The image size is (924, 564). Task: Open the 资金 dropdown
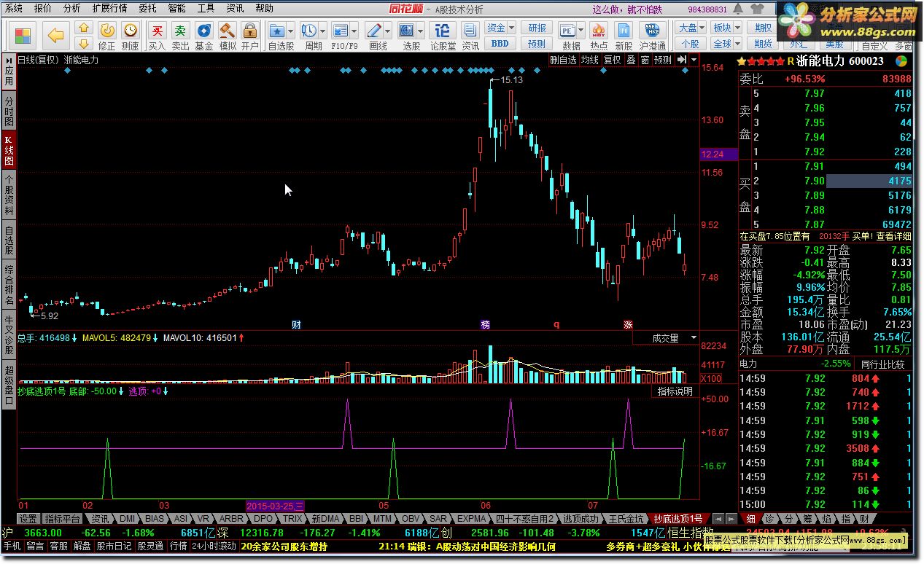[501, 28]
